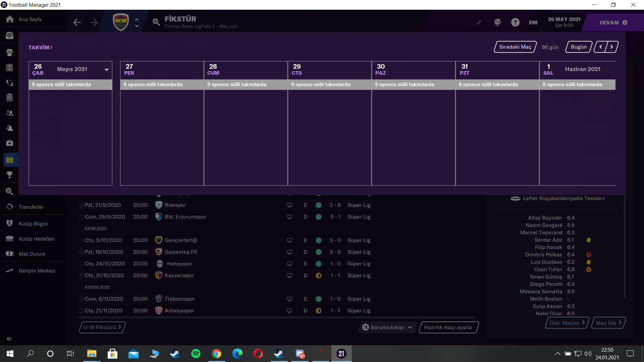
Task: Open the search magnifier next to FİKSTÜR
Action: 156,22
